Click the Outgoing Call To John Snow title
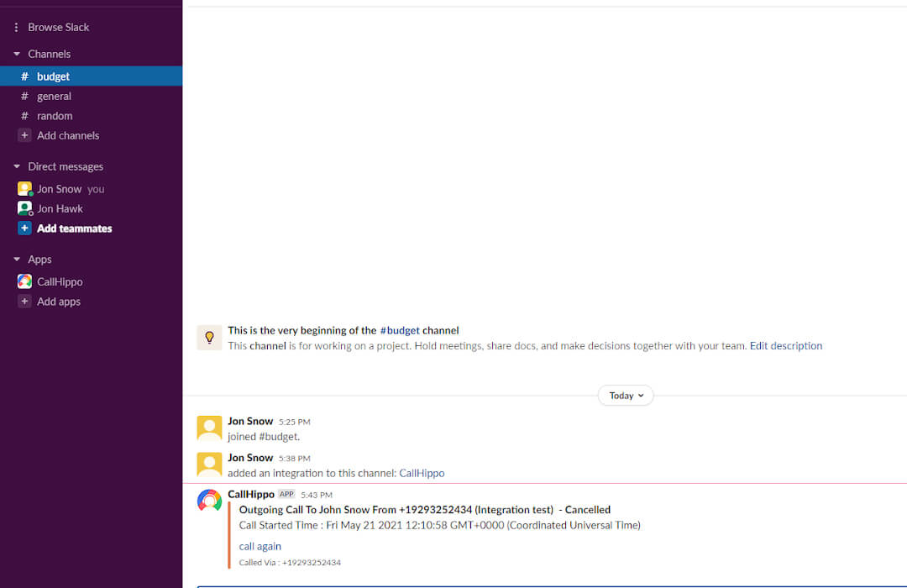 click(x=425, y=510)
